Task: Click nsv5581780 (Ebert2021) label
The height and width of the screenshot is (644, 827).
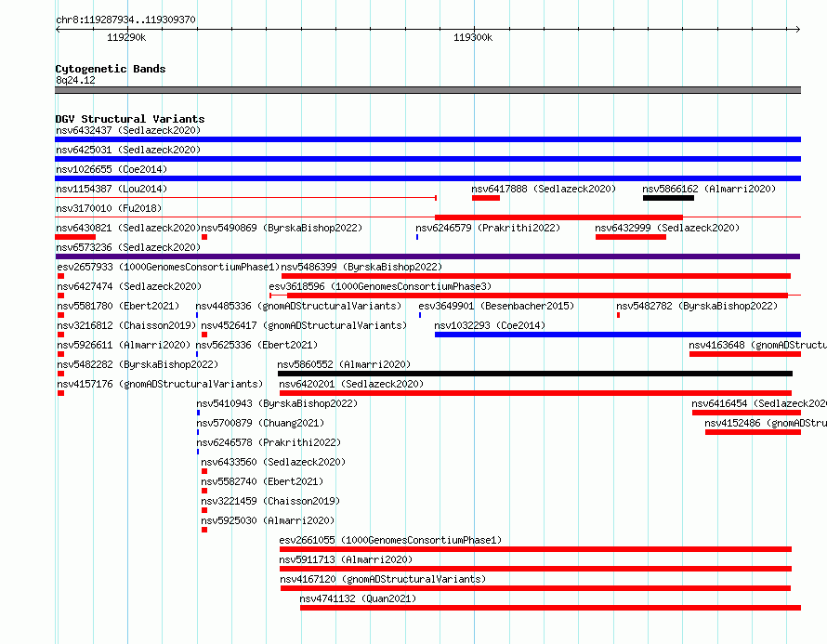Action: coord(118,306)
